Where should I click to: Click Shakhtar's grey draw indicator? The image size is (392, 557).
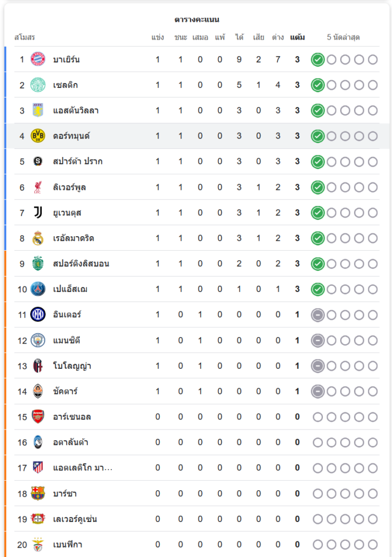pos(317,392)
